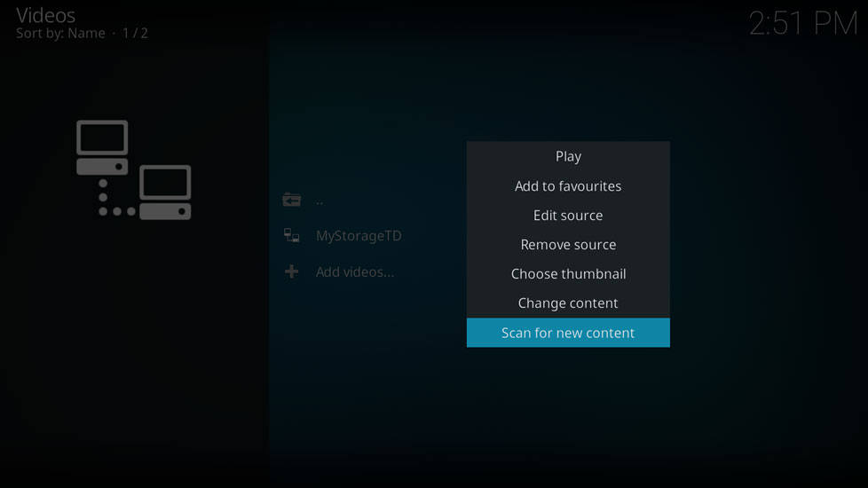868x488 pixels.
Task: Select Remove source menu entry
Action: 568,245
